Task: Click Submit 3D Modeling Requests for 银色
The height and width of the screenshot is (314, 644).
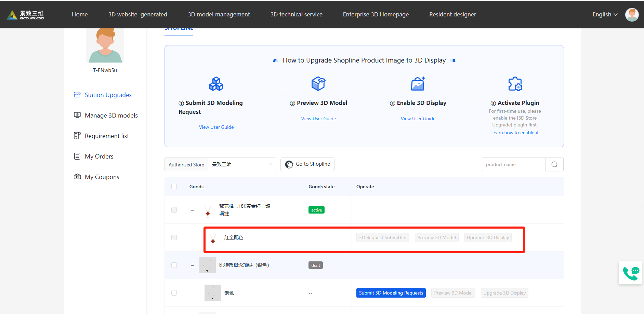Action: pos(391,293)
